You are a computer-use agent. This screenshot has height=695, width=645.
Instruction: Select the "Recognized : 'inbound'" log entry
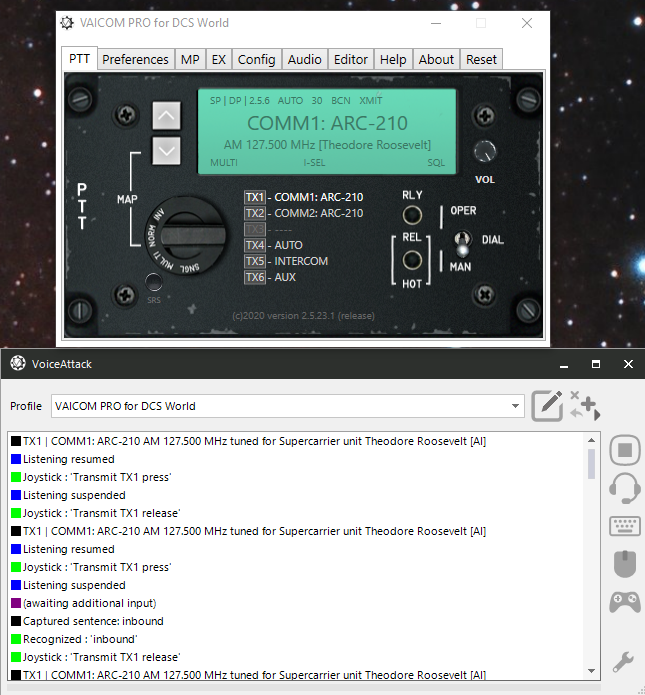point(74,639)
